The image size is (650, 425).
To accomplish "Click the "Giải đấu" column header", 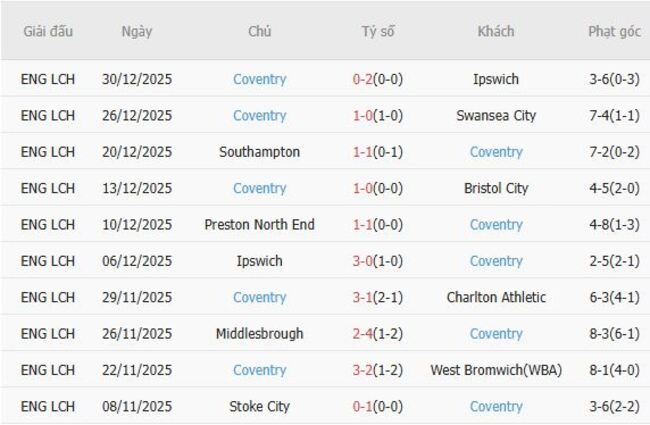I will click(x=48, y=32).
